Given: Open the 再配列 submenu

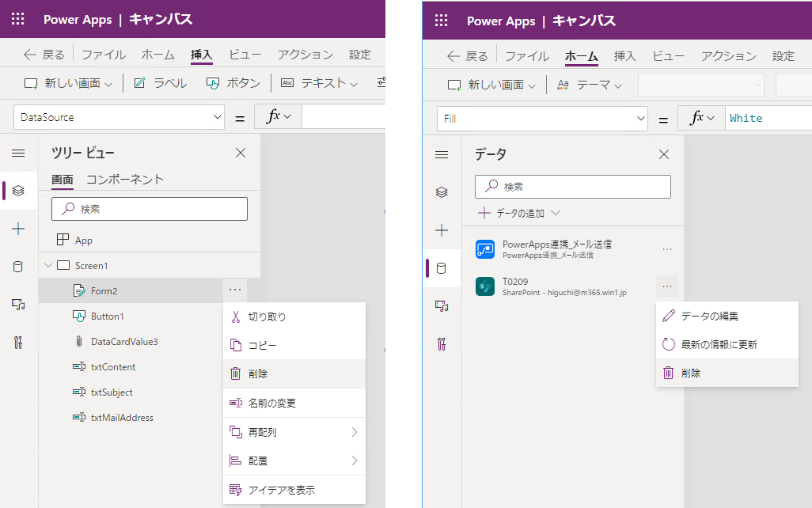Looking at the screenshot, I should (x=294, y=432).
